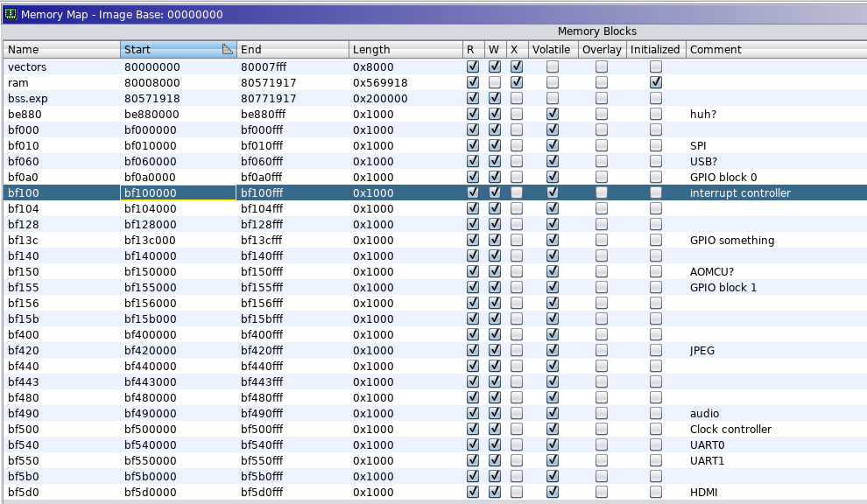Click the sort arrow in Start header
The width and height of the screenshot is (867, 504).
coord(227,50)
